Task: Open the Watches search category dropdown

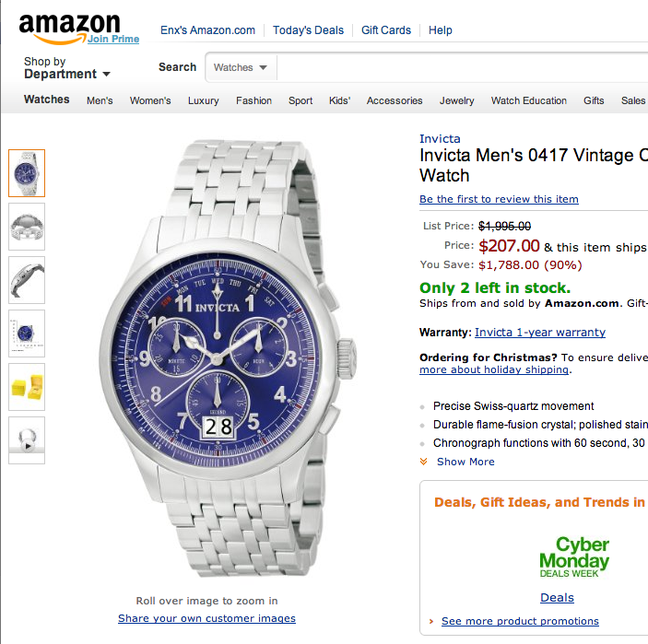Action: (x=240, y=67)
